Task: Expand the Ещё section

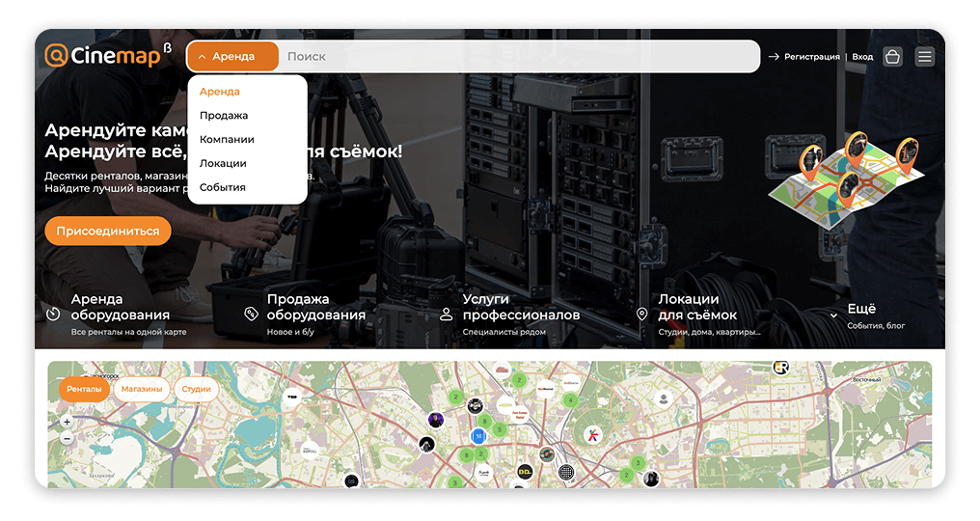Action: pyautogui.click(x=860, y=310)
